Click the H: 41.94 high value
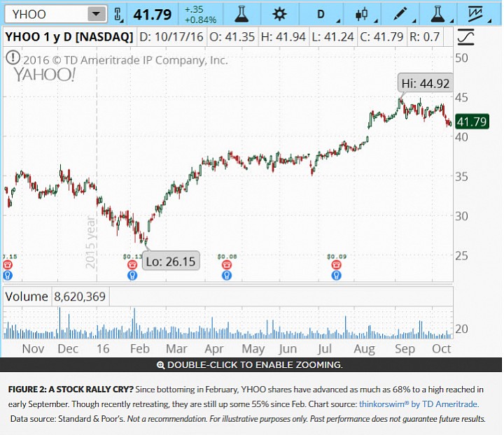 [x=283, y=37]
